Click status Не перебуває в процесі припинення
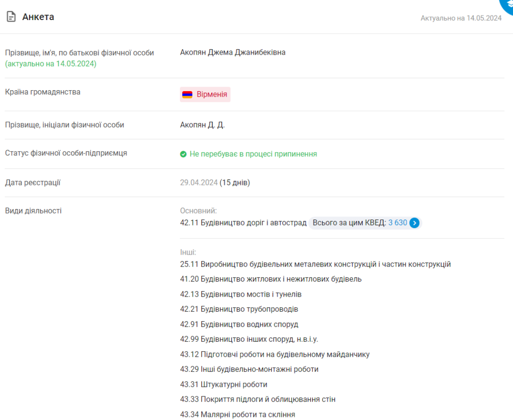The image size is (513, 420). click(x=253, y=154)
